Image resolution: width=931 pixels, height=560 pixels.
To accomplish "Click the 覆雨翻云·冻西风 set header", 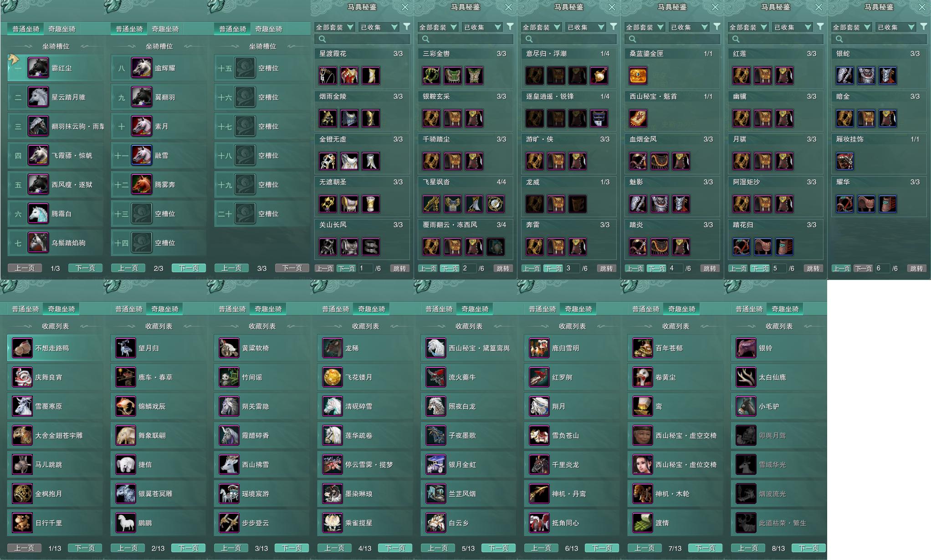I will coord(465,225).
